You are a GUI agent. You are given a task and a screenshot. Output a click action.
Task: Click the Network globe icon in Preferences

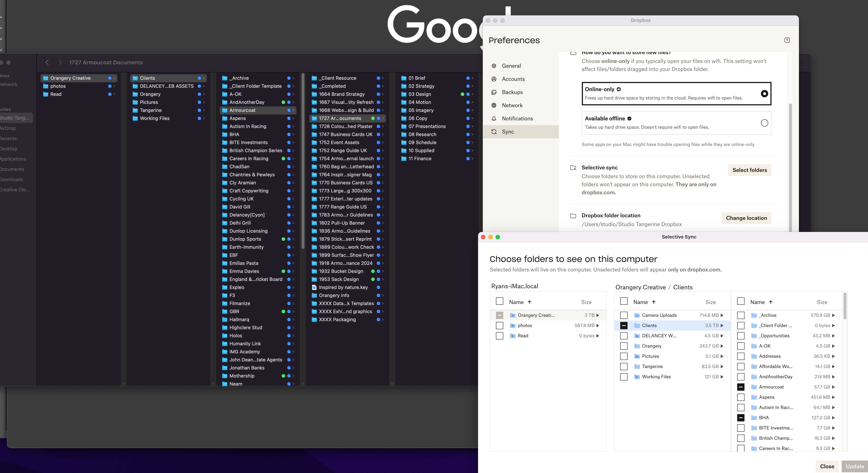pos(494,105)
